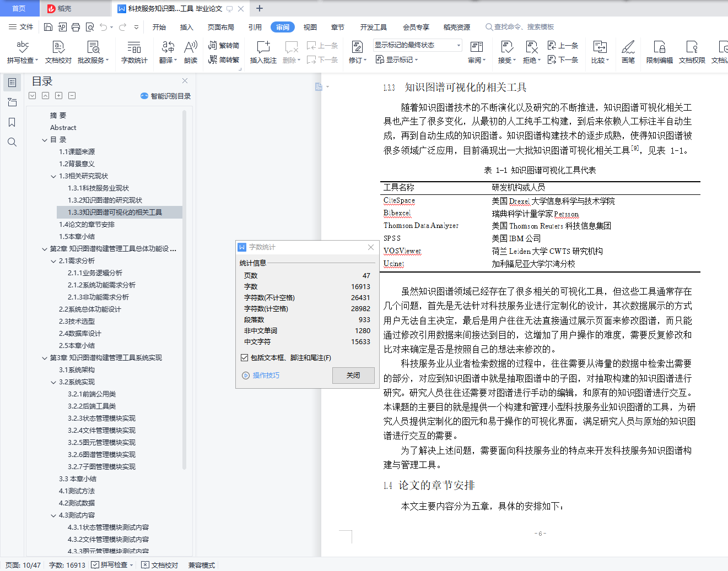This screenshot has height=571, width=728.
Task: Open document permissions (文档权限)
Action: 692,52
